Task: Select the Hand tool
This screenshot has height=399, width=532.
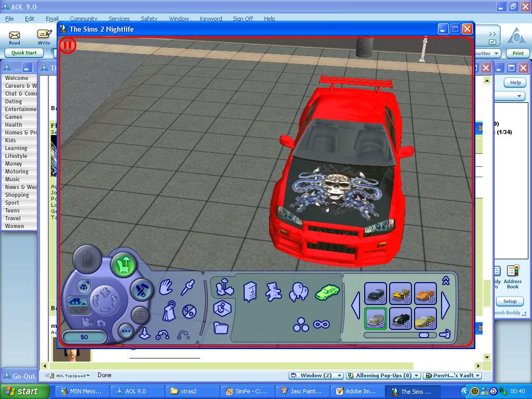Action: point(166,287)
